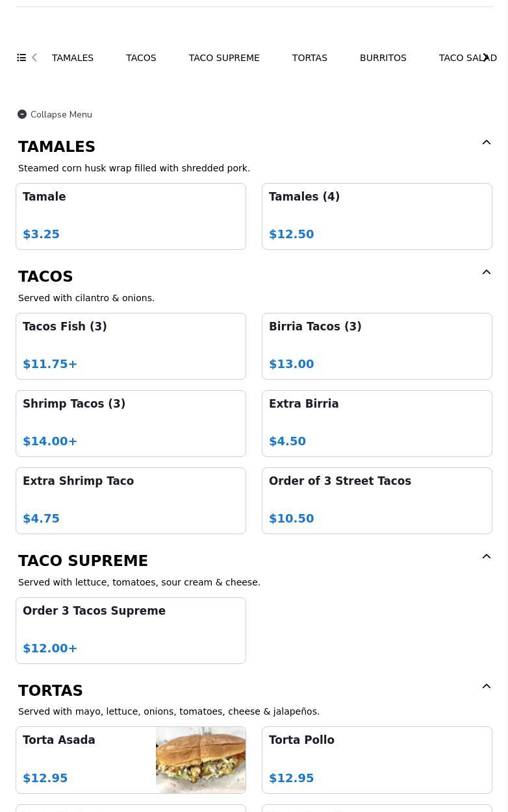Select the Order 3 Tacos Supreme card
Screen dimensions: 508x812
click(131, 631)
